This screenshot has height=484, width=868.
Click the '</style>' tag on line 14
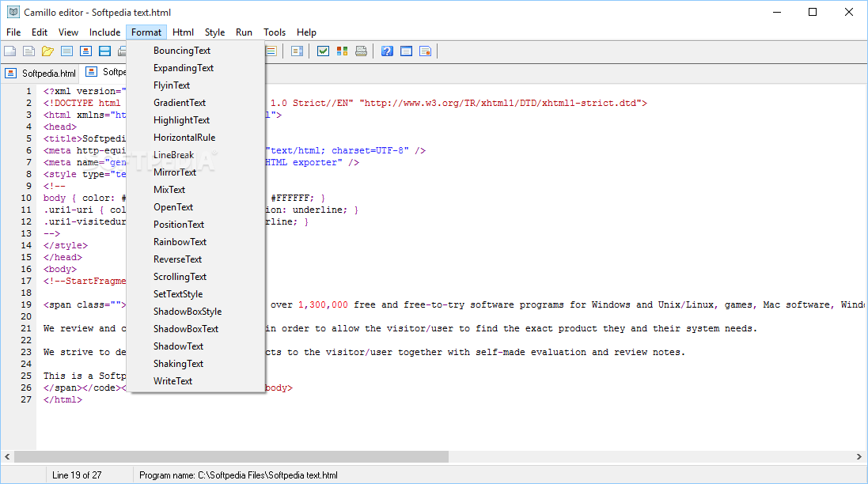coord(66,246)
